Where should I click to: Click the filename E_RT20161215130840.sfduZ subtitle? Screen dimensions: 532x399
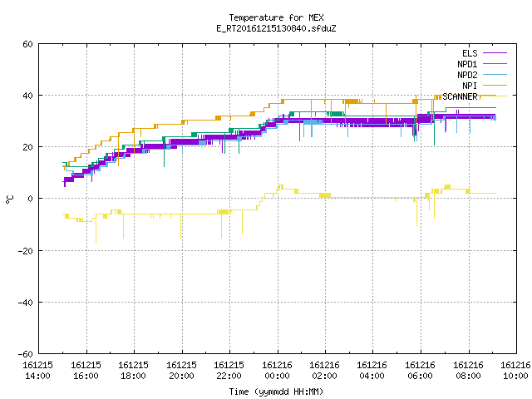[x=276, y=28]
